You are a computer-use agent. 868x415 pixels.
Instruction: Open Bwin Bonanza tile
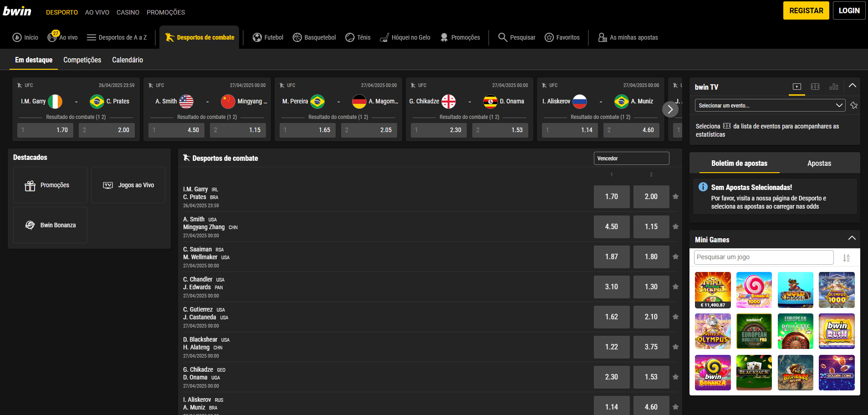(50, 225)
